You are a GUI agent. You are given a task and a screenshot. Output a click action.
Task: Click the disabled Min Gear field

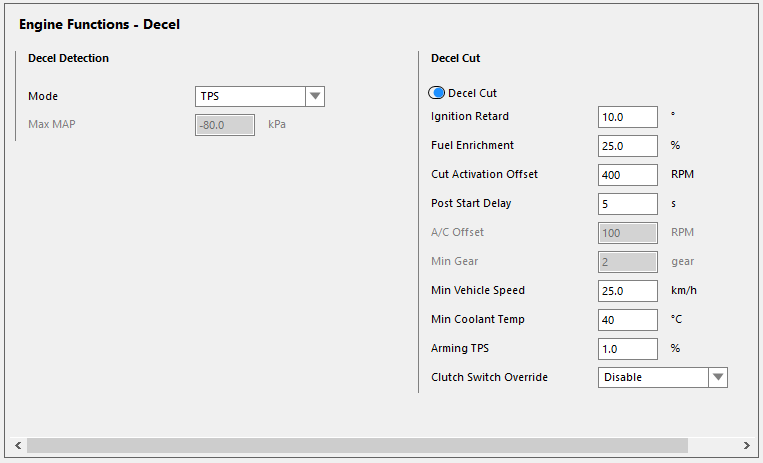point(628,262)
